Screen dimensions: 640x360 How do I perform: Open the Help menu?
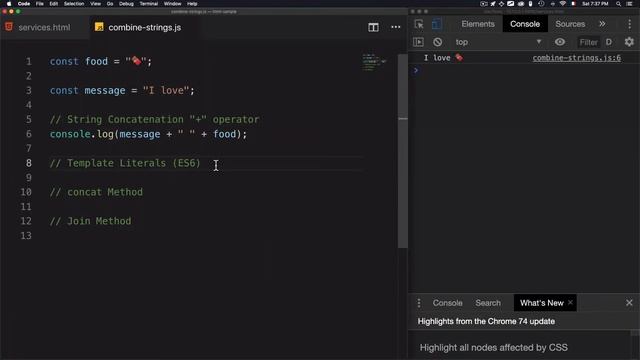pyautogui.click(x=192, y=4)
